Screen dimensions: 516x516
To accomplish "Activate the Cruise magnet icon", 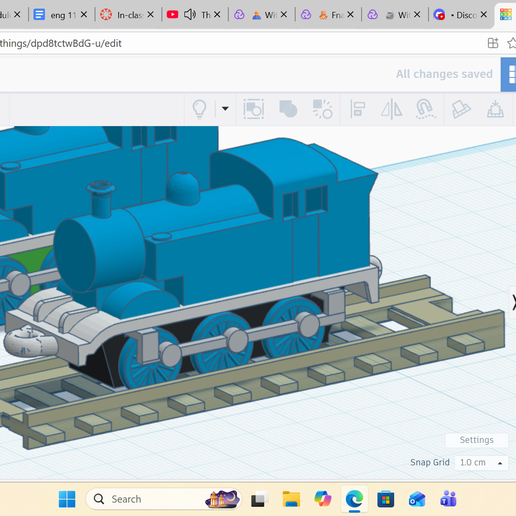I will (x=426, y=109).
